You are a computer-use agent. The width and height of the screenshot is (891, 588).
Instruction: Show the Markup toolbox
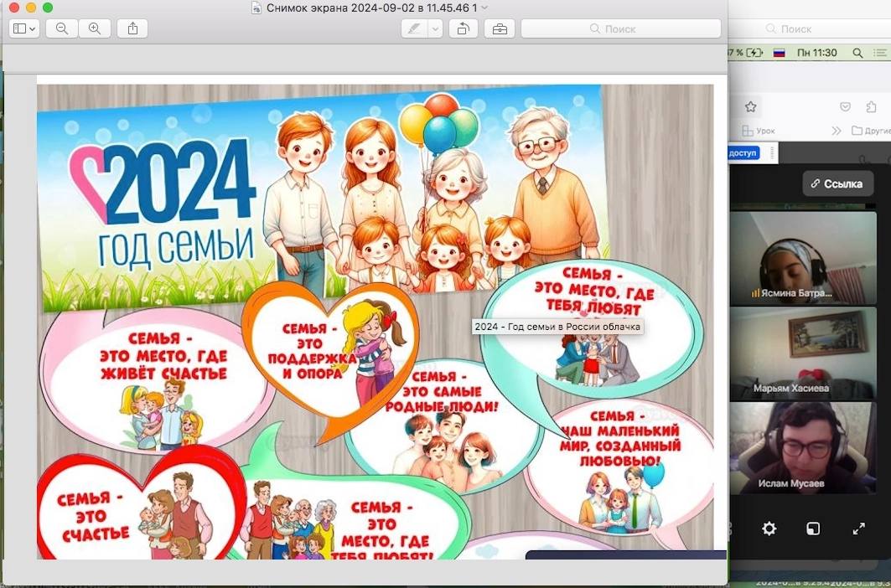click(500, 28)
